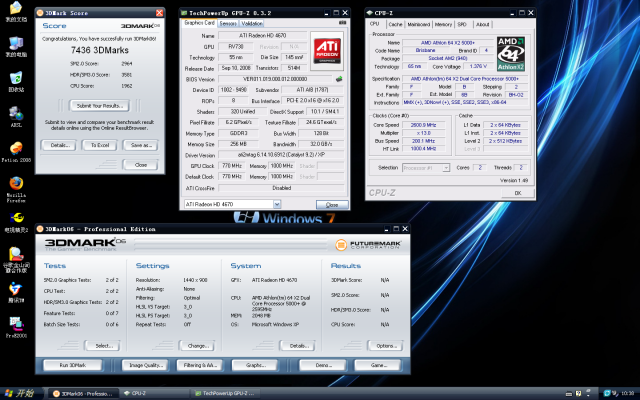
Task: Expand the Processor #1 selection dropdown
Action: pos(446,168)
